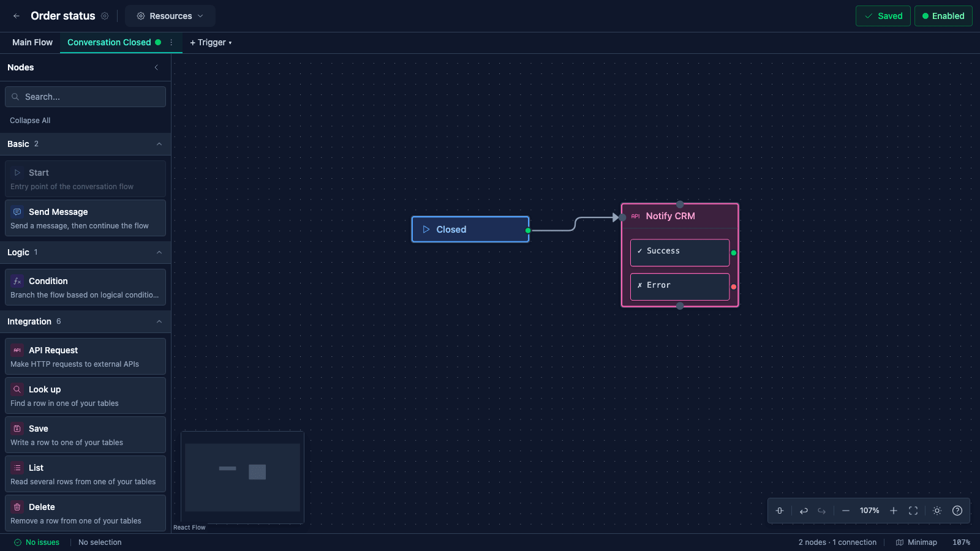The height and width of the screenshot is (551, 980).
Task: Undo the last canvas change
Action: (x=804, y=511)
